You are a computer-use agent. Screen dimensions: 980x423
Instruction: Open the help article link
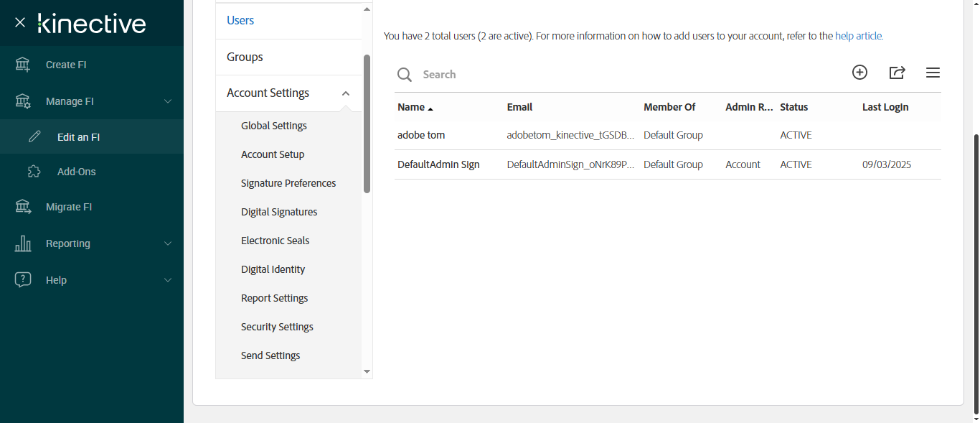[x=859, y=35]
